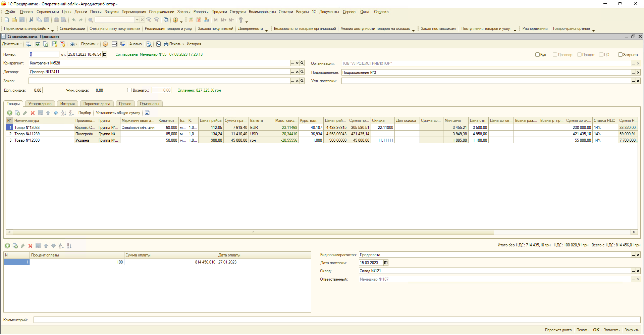Click the Записать button
This screenshot has height=335, width=644.
tap(611, 330)
